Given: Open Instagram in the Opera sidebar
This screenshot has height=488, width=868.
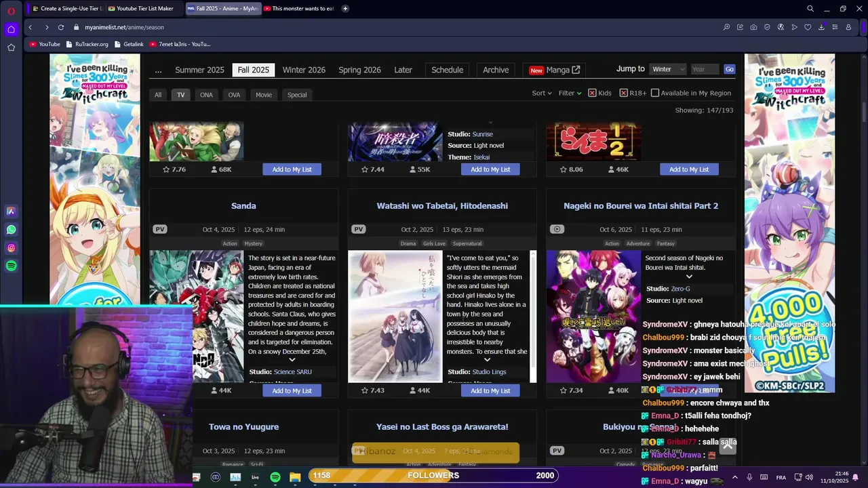Looking at the screenshot, I should coord(11,248).
